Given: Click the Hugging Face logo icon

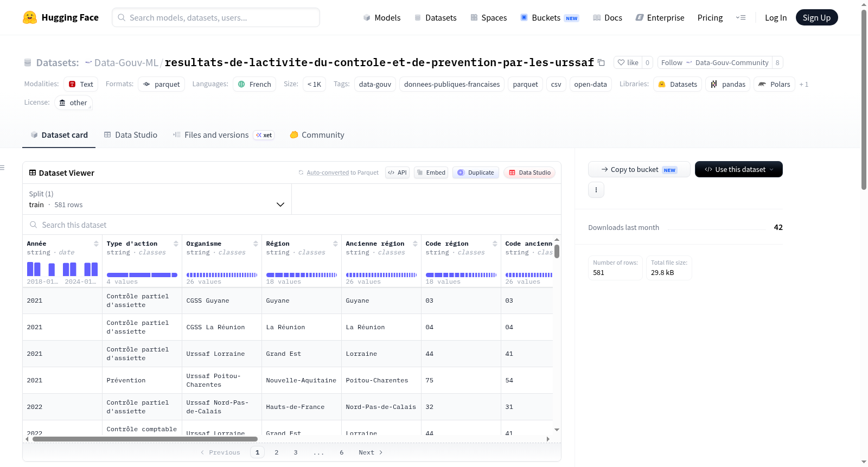Looking at the screenshot, I should 30,17.
